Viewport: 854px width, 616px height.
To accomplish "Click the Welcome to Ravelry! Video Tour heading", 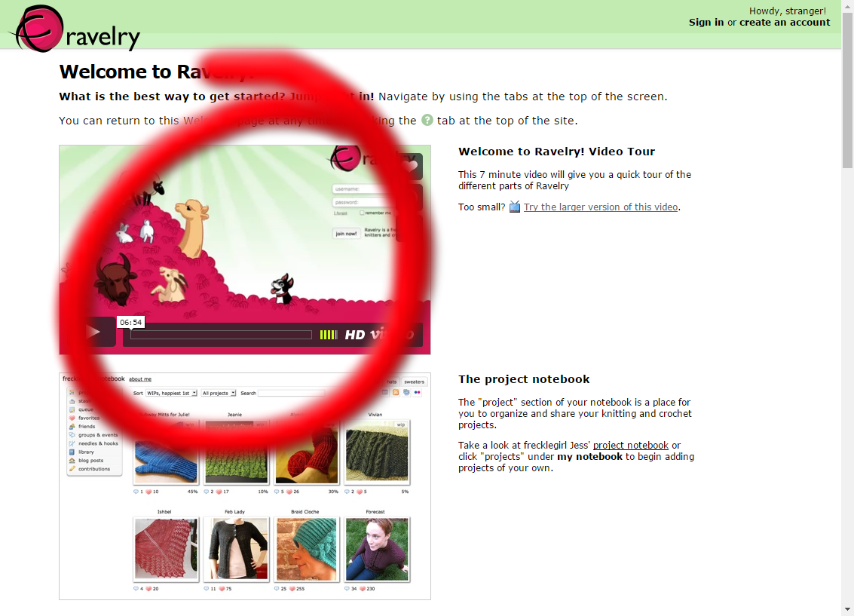I will point(556,152).
